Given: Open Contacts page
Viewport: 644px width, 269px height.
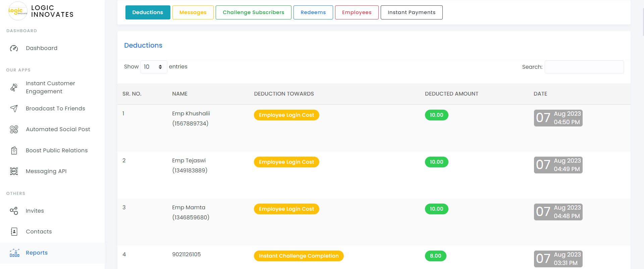Looking at the screenshot, I should [39, 231].
